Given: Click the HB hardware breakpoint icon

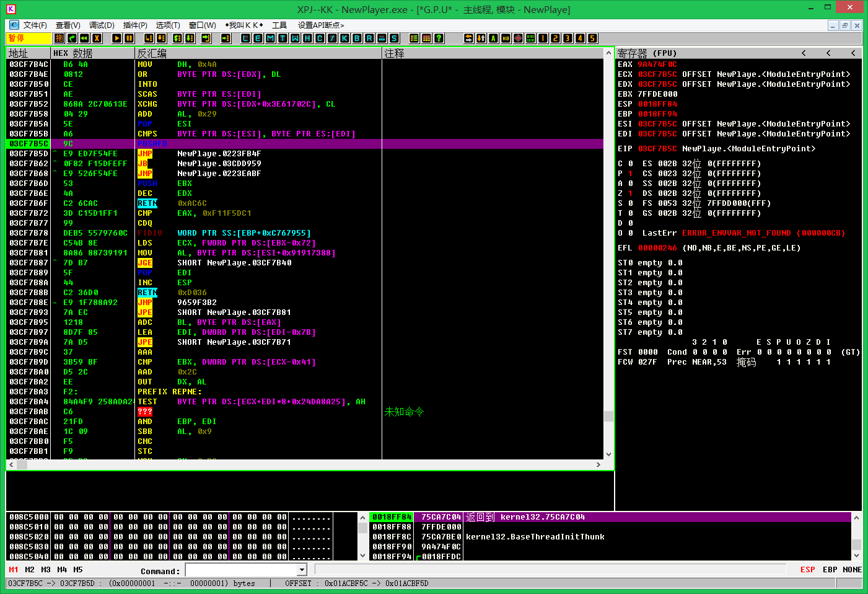Looking at the screenshot, I should coord(506,38).
